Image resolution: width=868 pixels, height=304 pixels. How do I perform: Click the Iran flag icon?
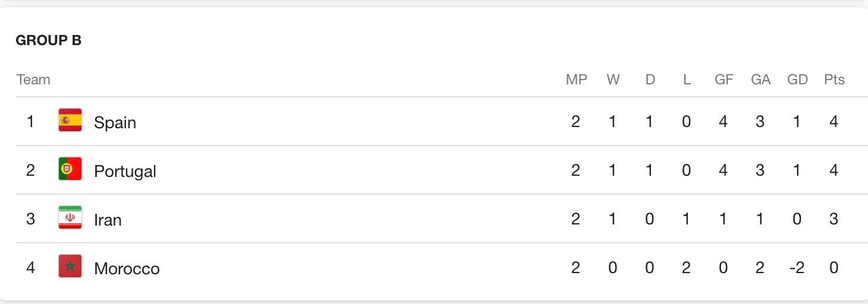70,218
